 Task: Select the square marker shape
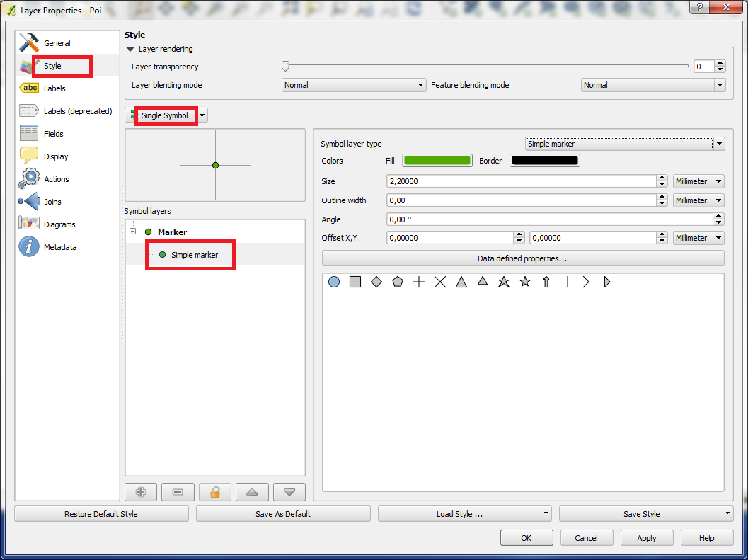click(x=355, y=282)
